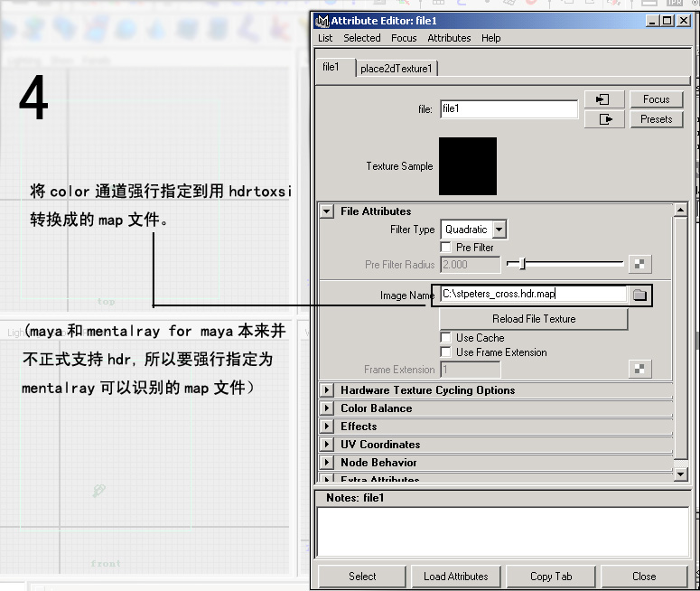Screen dimensions: 700x591
Task: Click the Image Name path field
Action: [534, 294]
